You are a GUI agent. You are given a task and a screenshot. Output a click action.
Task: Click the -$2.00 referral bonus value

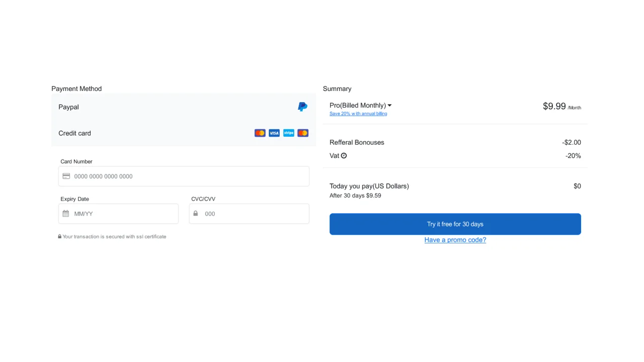click(x=572, y=142)
